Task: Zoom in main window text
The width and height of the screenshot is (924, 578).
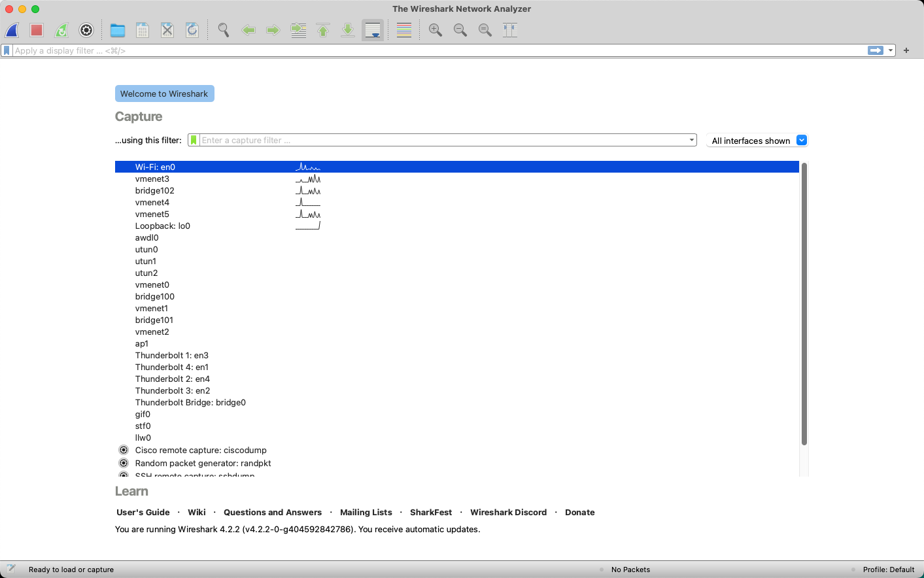Action: tap(436, 30)
